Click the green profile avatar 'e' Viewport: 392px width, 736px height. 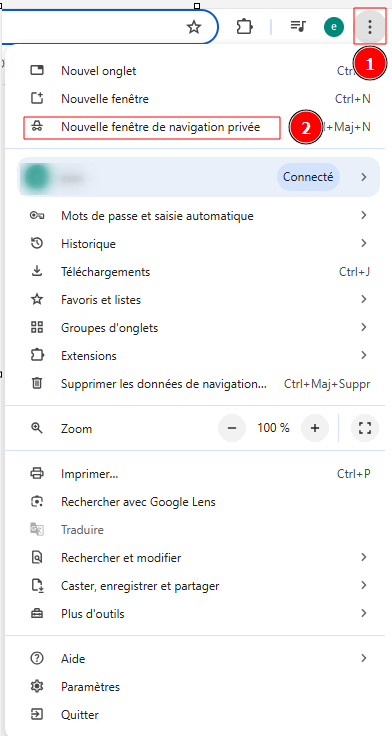(x=334, y=27)
